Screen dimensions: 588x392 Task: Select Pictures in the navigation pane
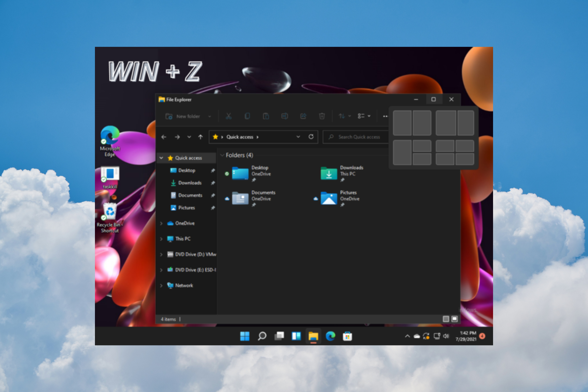coord(187,208)
